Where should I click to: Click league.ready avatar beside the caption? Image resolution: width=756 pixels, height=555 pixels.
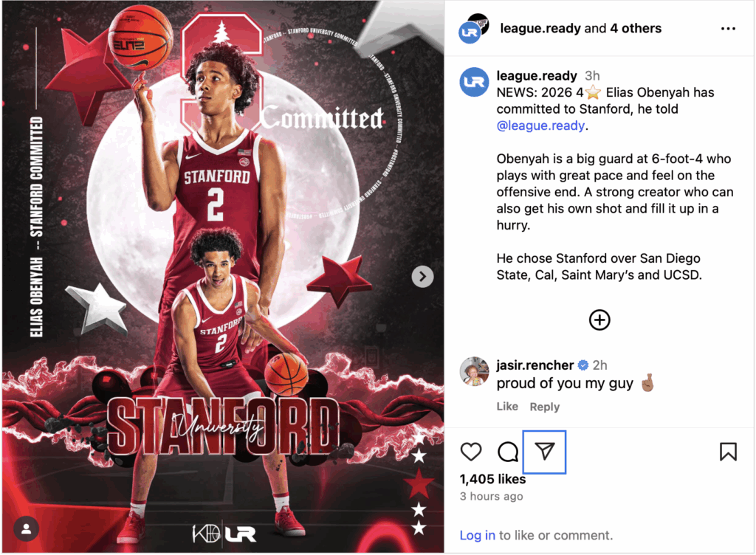pyautogui.click(x=474, y=82)
